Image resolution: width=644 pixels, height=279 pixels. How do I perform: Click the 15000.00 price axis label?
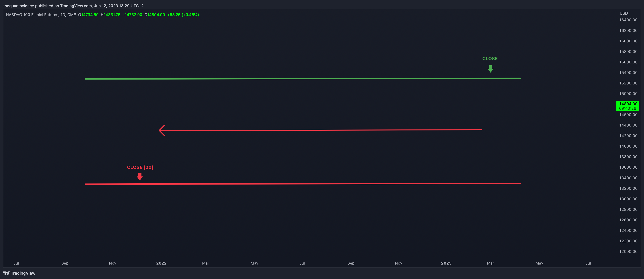(x=628, y=94)
